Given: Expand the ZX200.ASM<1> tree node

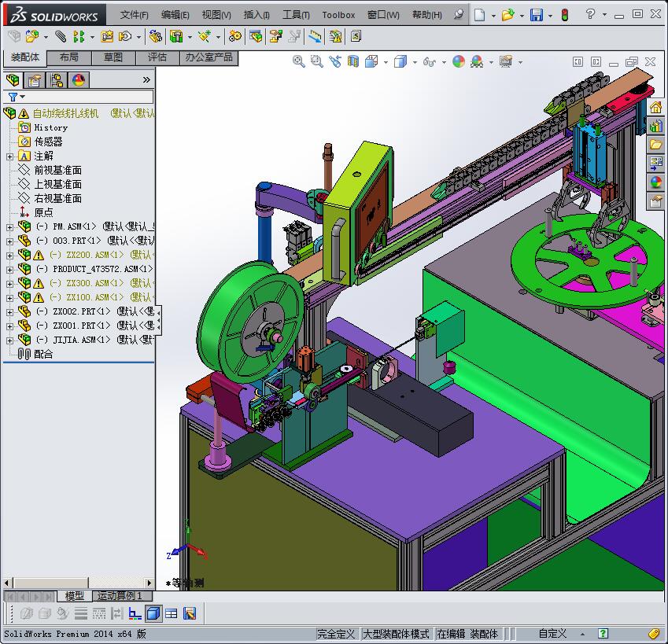Looking at the screenshot, I should click(x=9, y=255).
